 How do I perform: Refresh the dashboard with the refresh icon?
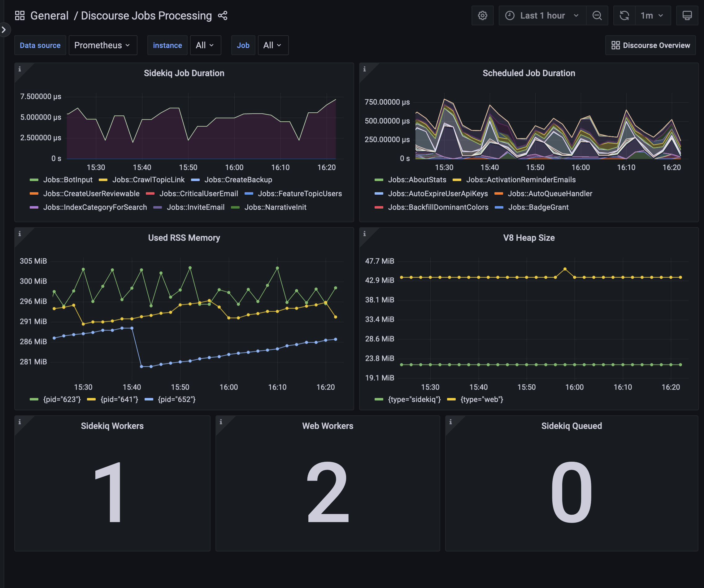click(624, 15)
